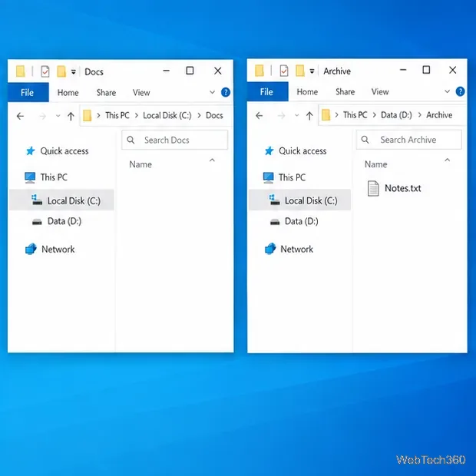Select Local Disk (C:) in Docs window sidebar
Image resolution: width=476 pixels, height=476 pixels.
tap(61, 200)
